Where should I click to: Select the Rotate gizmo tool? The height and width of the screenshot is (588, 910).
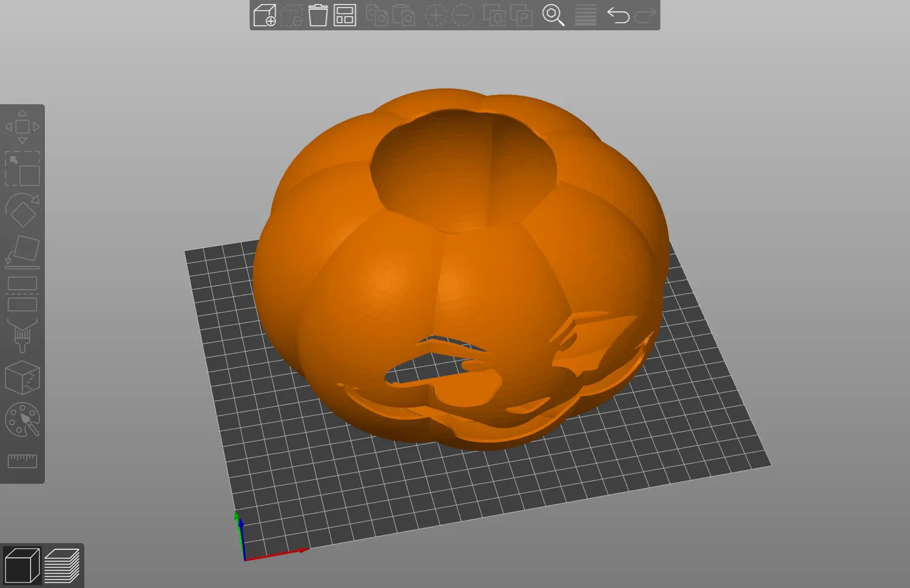pyautogui.click(x=22, y=210)
